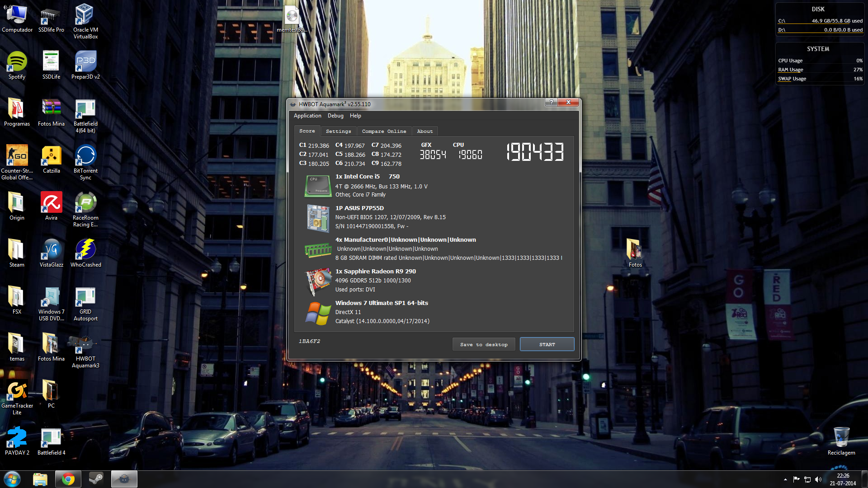The height and width of the screenshot is (488, 868).
Task: Launch GameTracker Lite shortcut
Action: click(x=17, y=398)
